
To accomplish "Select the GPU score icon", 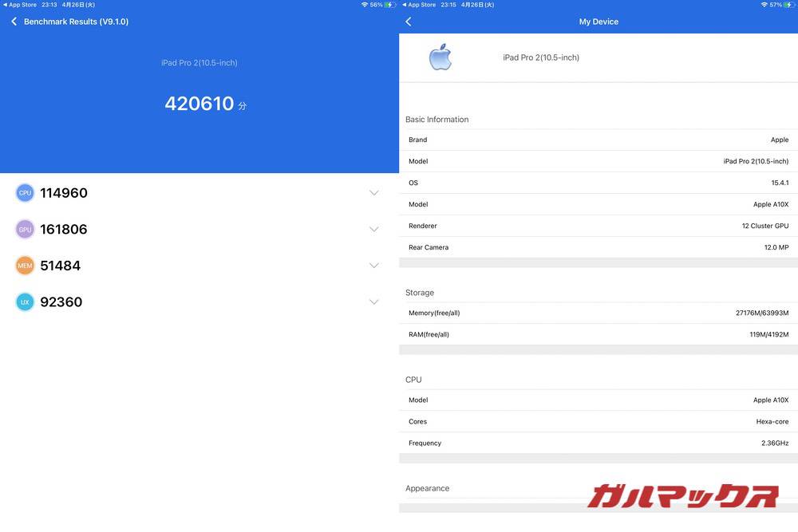I will (x=24, y=229).
